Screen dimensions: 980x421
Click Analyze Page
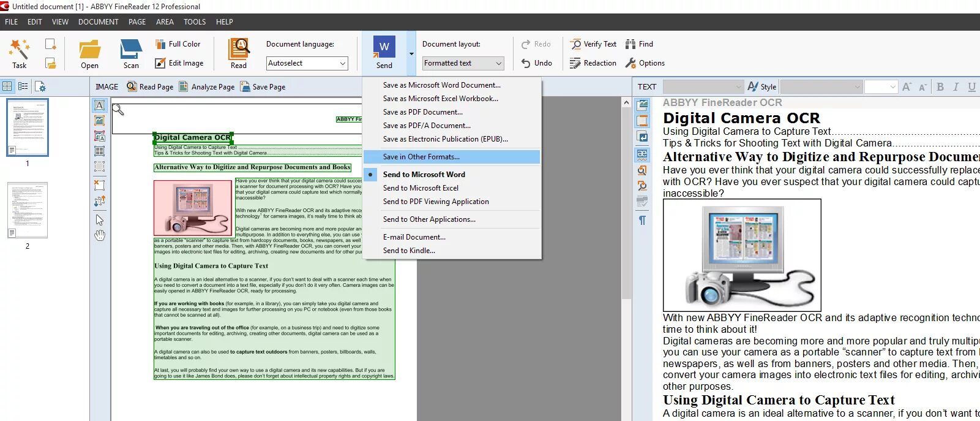point(207,86)
